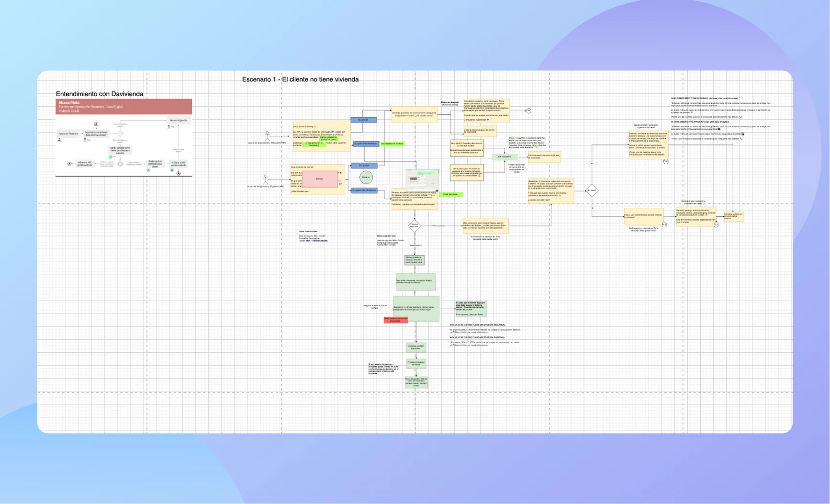The height and width of the screenshot is (504, 830).
Task: Select "Seguimiento con el cliente para continuar proceso" node
Action: tap(96, 133)
